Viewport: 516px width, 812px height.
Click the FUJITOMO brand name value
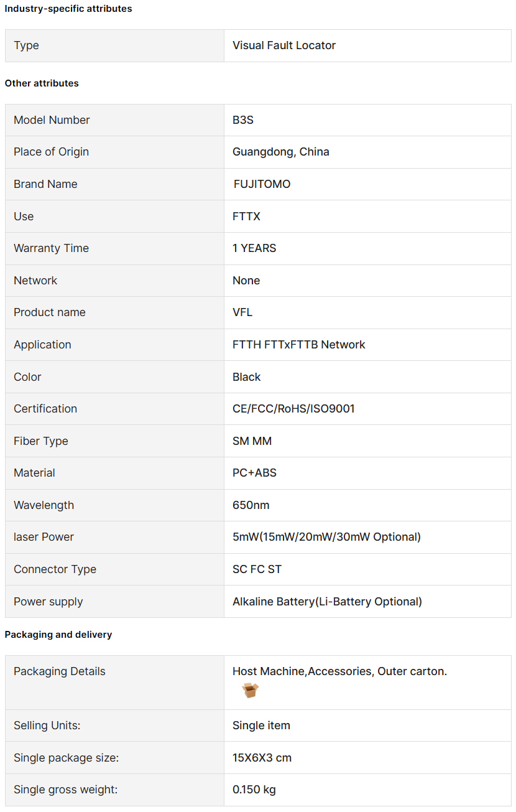(262, 184)
